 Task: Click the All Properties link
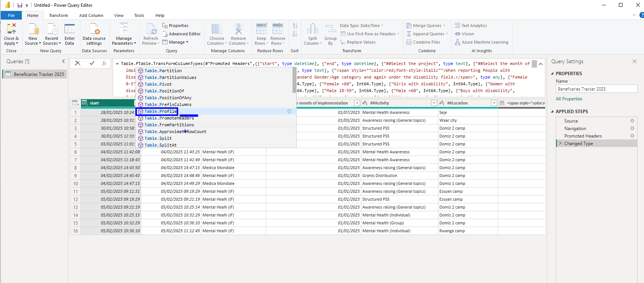pyautogui.click(x=569, y=99)
